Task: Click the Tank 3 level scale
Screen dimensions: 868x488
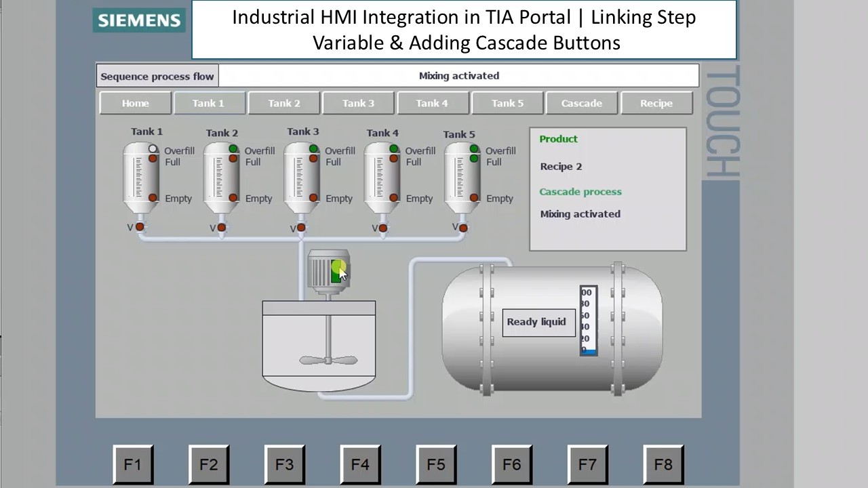Action: pos(299,178)
